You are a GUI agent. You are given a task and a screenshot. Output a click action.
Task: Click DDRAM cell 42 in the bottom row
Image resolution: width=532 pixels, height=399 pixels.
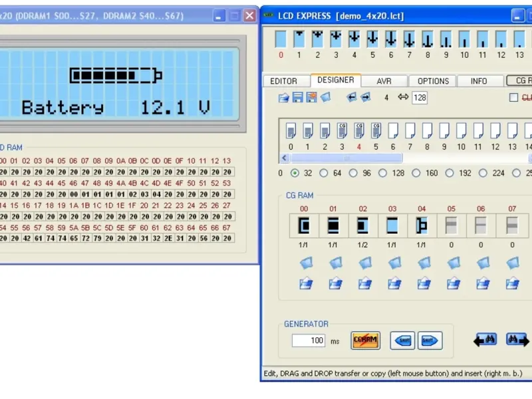click(x=27, y=239)
